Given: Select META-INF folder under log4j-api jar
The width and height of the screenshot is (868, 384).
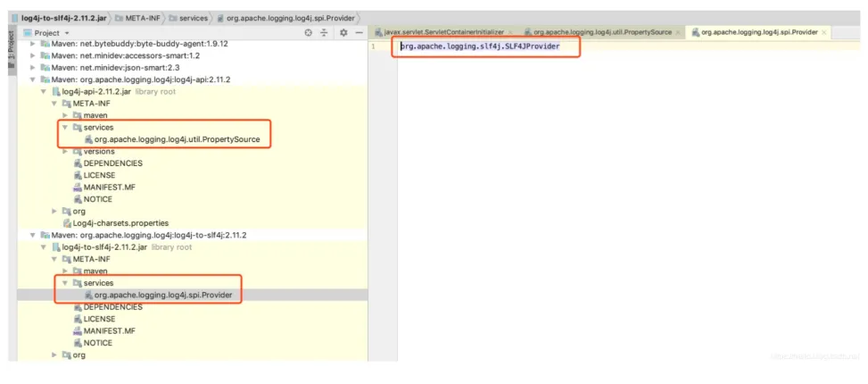Looking at the screenshot, I should 192,104.
